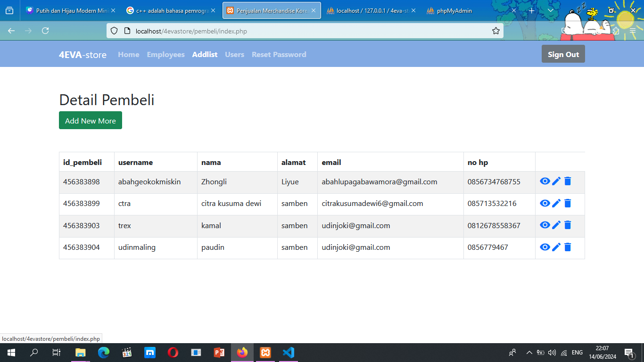Open the Employees navigation menu item
The image size is (644, 362).
point(165,55)
